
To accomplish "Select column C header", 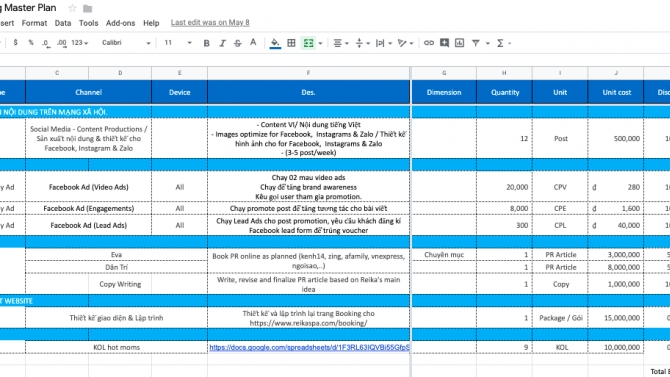I will [x=57, y=73].
